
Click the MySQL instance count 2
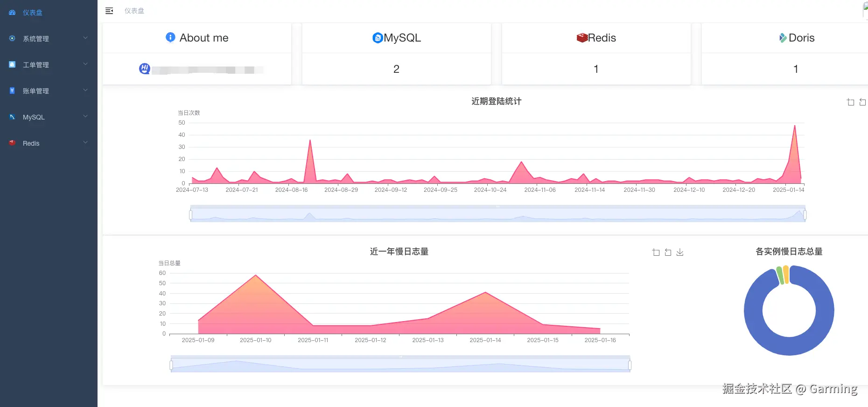pyautogui.click(x=396, y=69)
